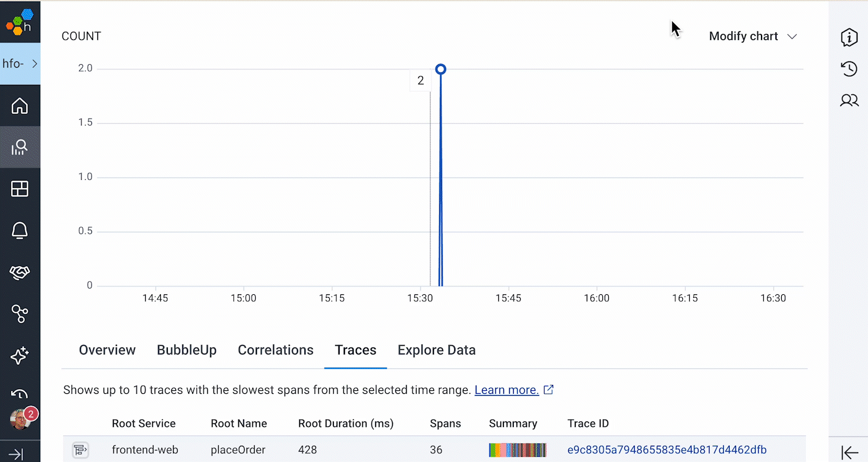Follow the Learn more link
This screenshot has width=868, height=462.
[x=506, y=390]
